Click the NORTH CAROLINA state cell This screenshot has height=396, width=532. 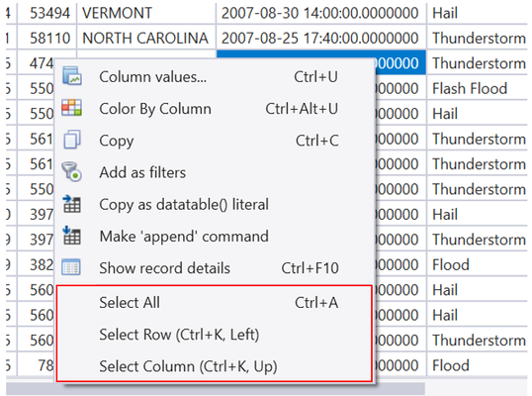[x=146, y=38]
